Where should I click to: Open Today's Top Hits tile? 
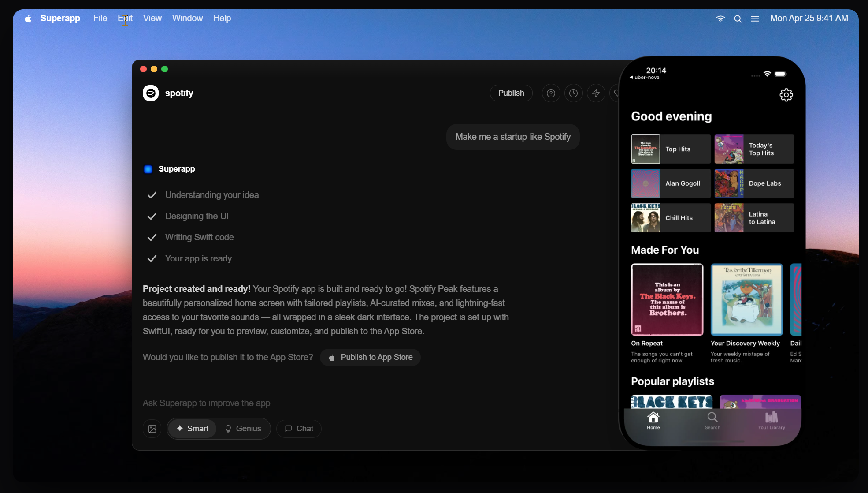click(x=754, y=149)
